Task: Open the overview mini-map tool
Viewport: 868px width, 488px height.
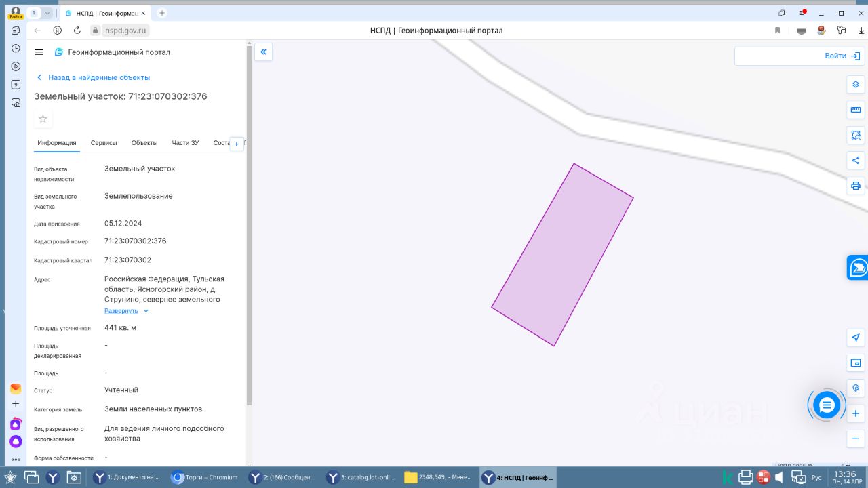Action: pos(856,363)
